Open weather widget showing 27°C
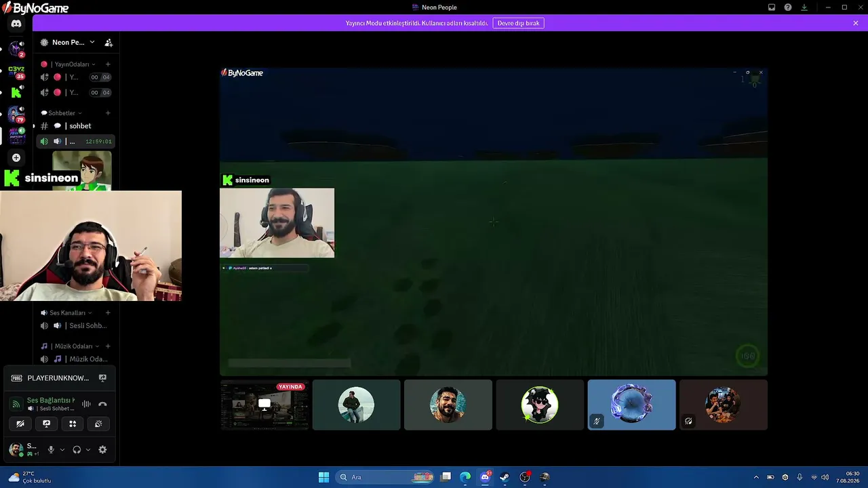Image resolution: width=868 pixels, height=488 pixels. 31,477
